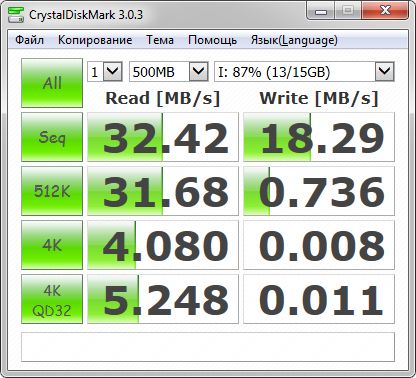Image resolution: width=416 pixels, height=378 pixels.
Task: Open the Файл menu
Action: click(30, 40)
